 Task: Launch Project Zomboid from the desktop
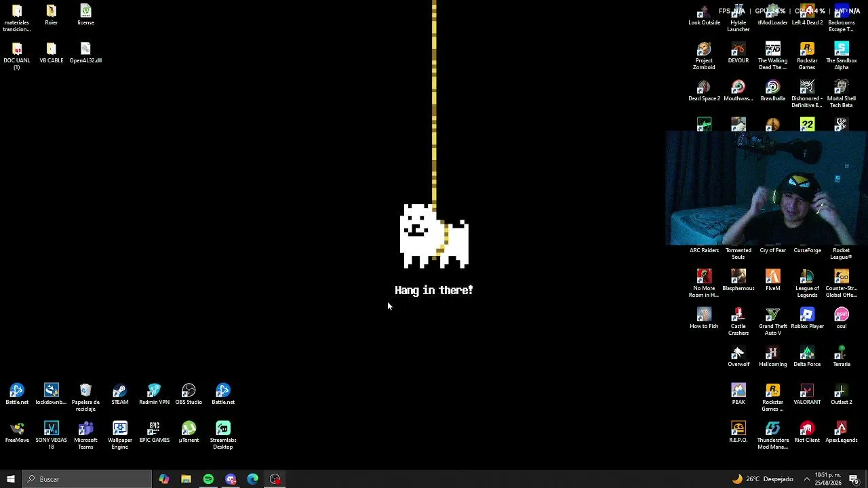704,56
